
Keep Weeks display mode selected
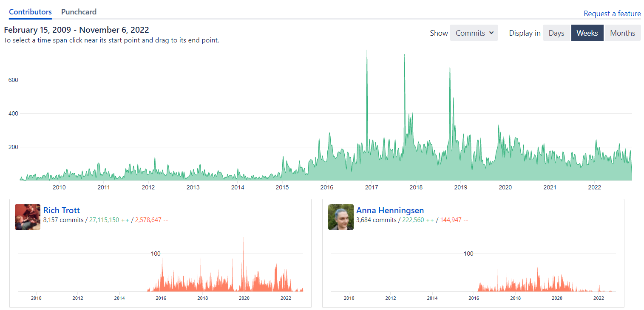coord(587,32)
